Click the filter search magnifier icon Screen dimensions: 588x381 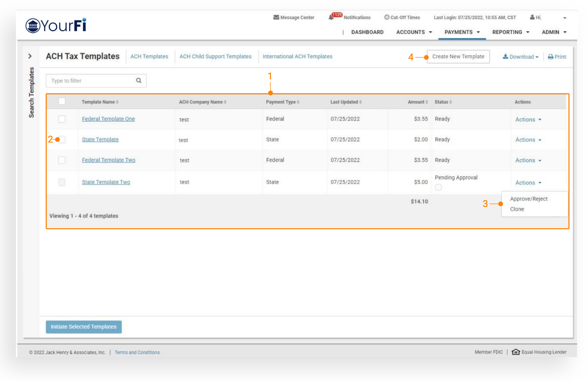click(x=139, y=81)
